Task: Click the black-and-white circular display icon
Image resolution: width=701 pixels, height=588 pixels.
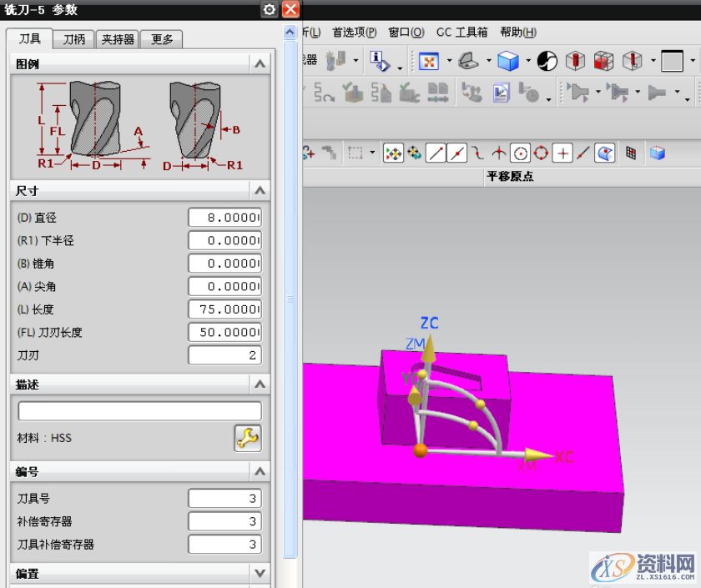Action: [547, 61]
